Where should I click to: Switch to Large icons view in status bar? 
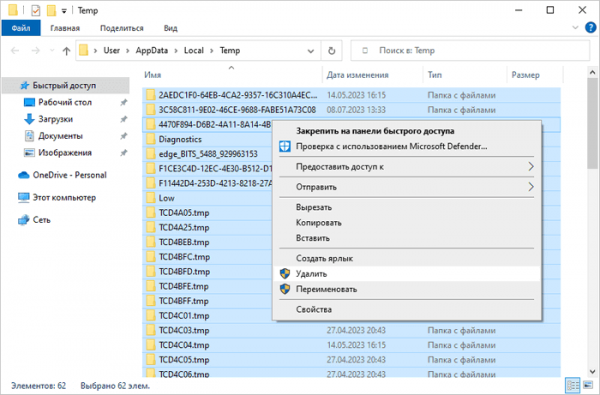(587, 385)
